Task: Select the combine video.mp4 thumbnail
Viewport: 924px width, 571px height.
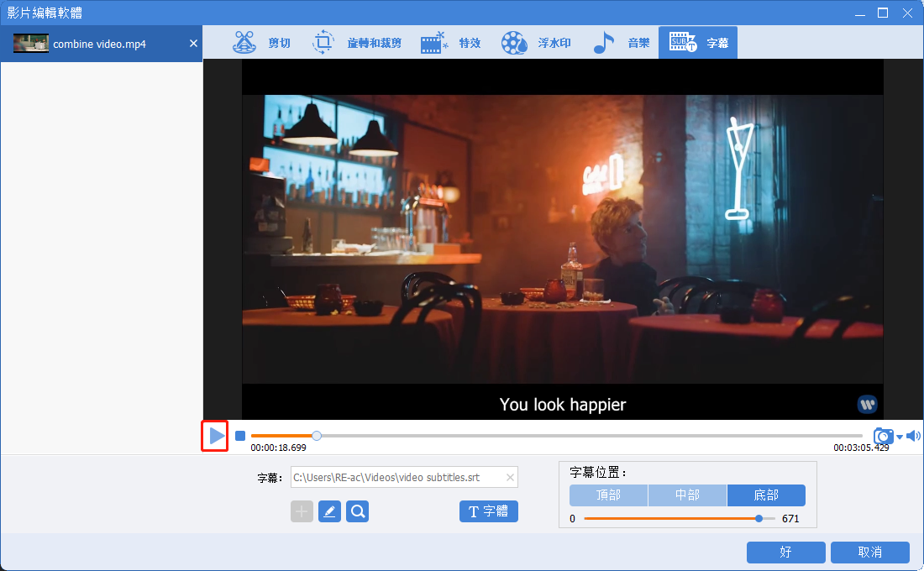Action: [30, 44]
